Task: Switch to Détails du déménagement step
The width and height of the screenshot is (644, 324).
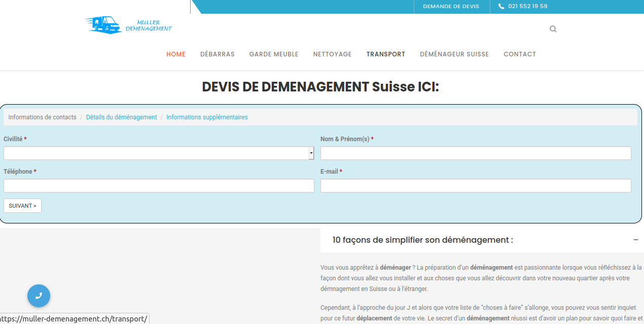Action: (x=121, y=117)
